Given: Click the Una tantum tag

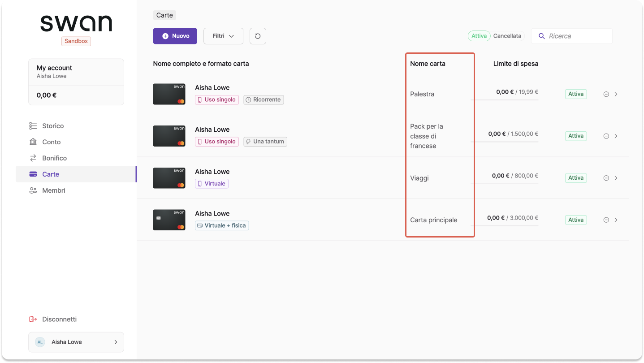Looking at the screenshot, I should (x=265, y=142).
